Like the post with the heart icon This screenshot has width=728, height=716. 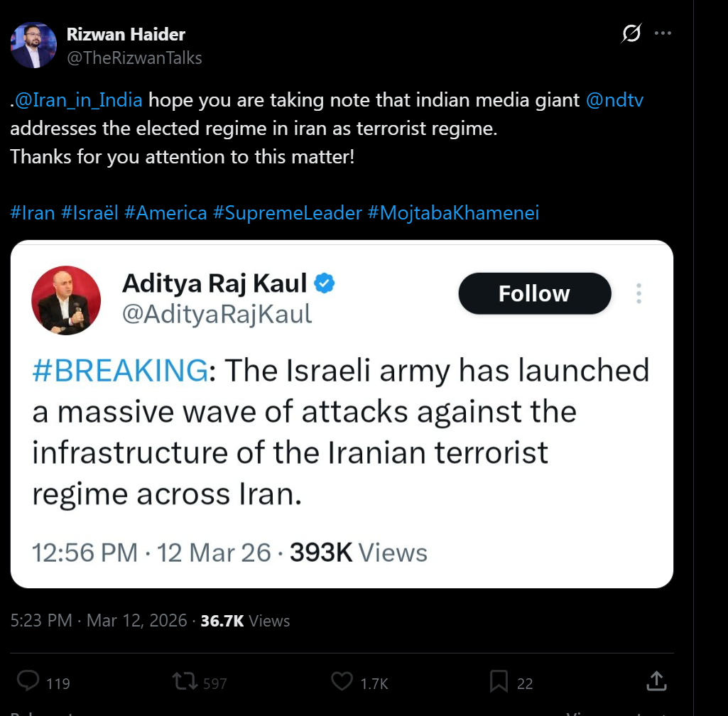342,682
